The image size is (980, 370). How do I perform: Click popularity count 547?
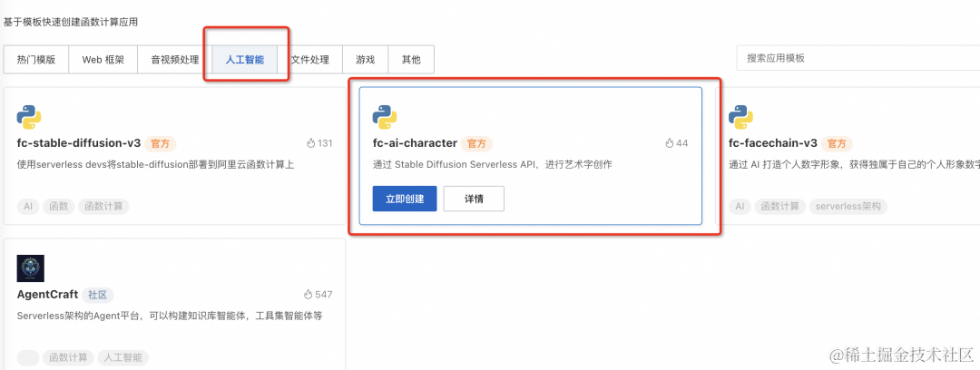[324, 295]
